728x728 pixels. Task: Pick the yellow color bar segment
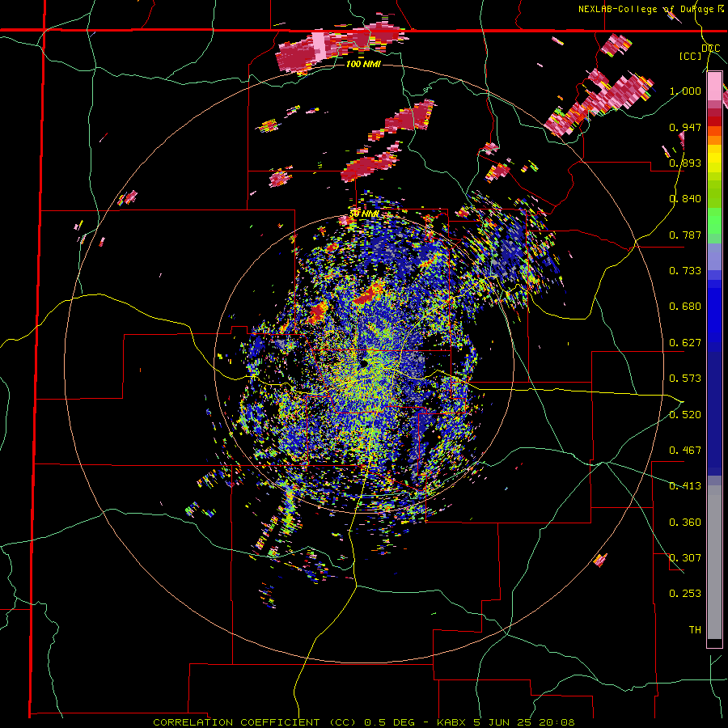714,159
